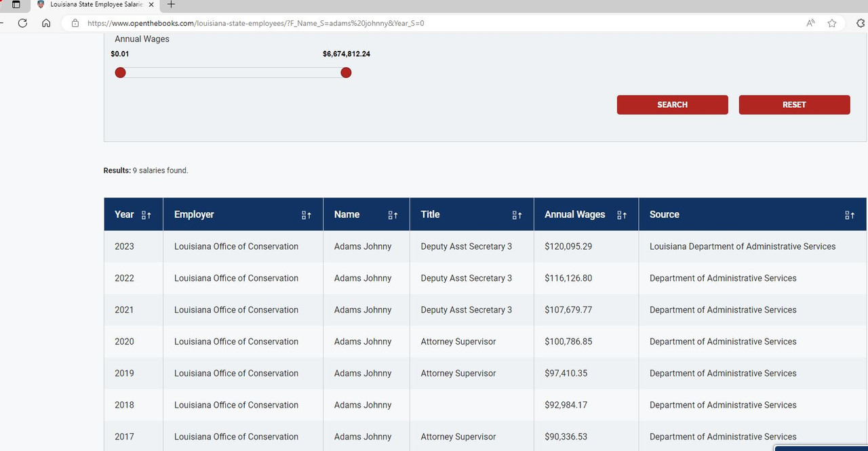
Task: Sort table by Employer column icon
Action: pyautogui.click(x=307, y=215)
